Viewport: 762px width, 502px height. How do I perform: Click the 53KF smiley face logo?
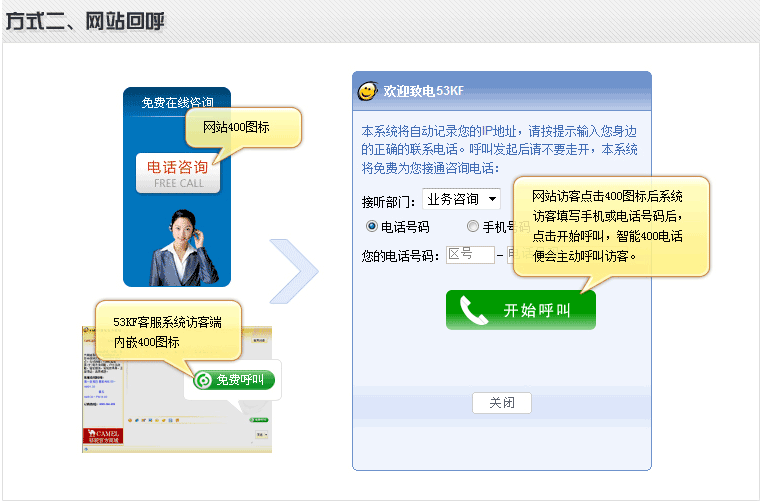click(x=367, y=91)
